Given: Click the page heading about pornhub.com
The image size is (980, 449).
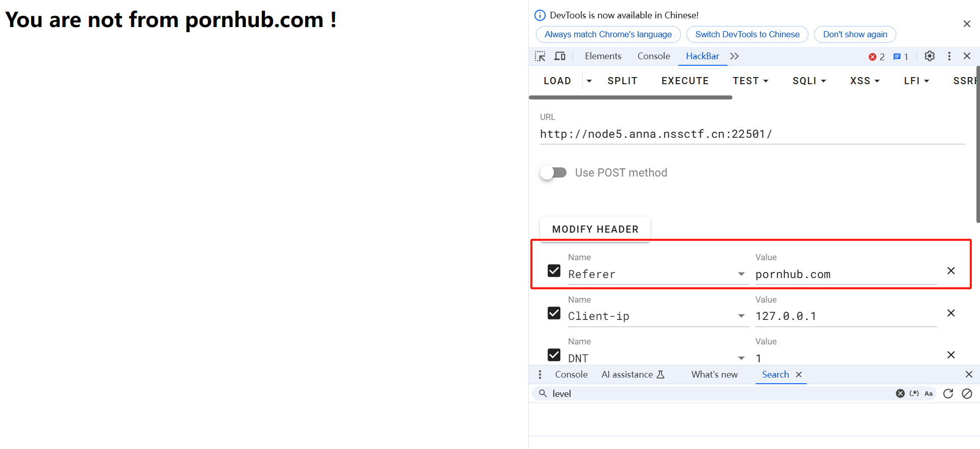Looking at the screenshot, I should (171, 20).
